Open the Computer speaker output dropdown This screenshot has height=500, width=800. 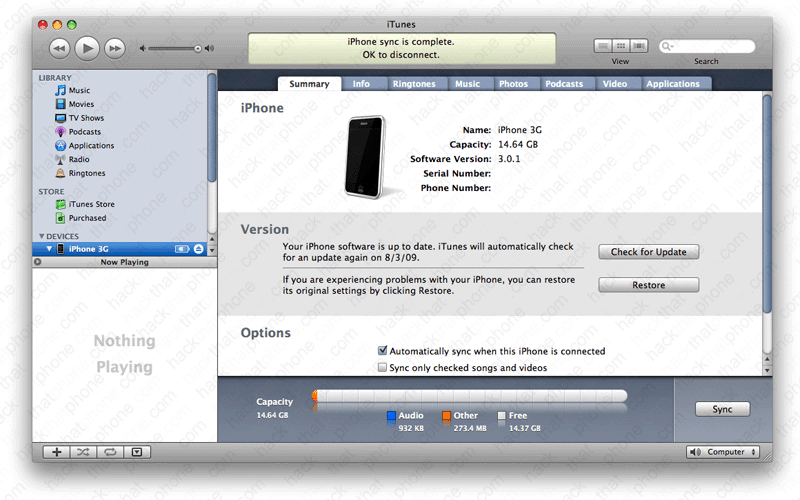723,452
